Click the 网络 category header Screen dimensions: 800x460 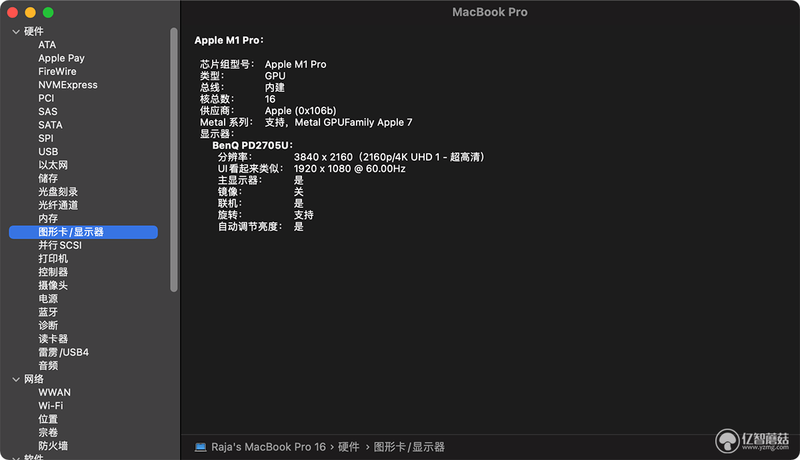point(34,379)
